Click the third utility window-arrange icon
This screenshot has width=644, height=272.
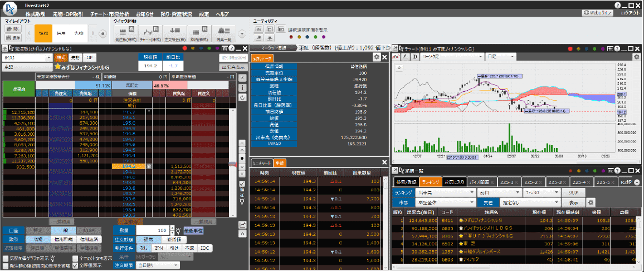281,29
